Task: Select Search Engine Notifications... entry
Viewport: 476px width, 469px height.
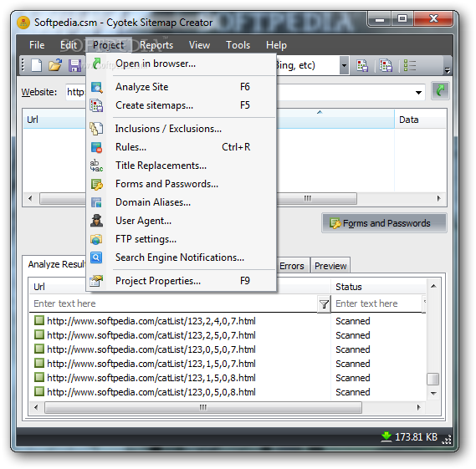Action: pyautogui.click(x=182, y=257)
